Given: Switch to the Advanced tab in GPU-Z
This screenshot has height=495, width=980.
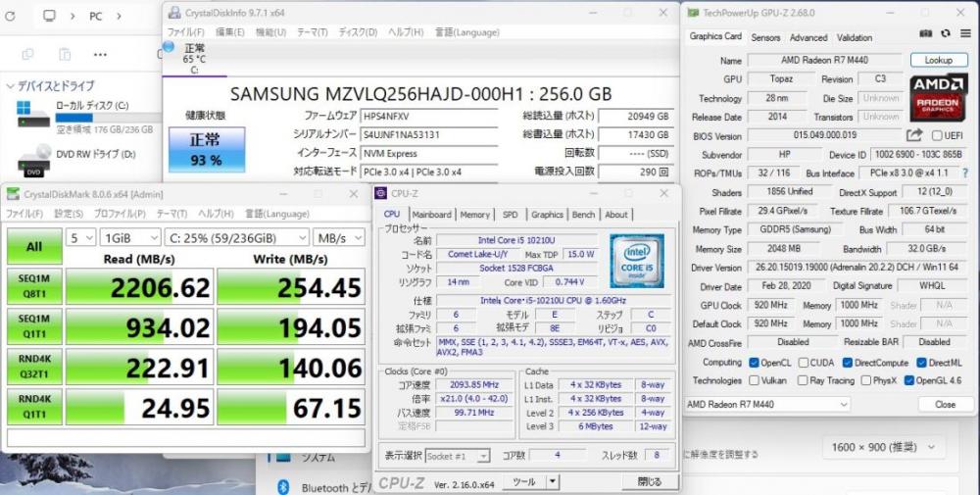Looking at the screenshot, I should point(808,37).
